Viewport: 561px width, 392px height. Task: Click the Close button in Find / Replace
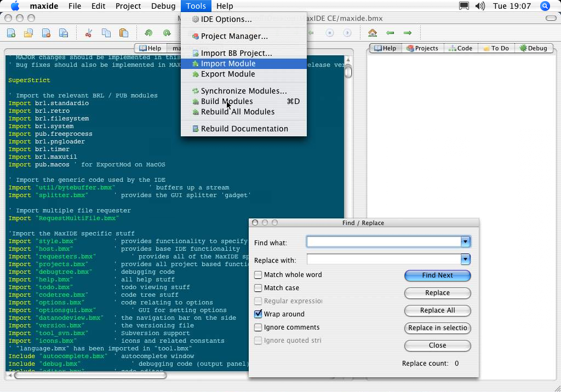(x=438, y=345)
